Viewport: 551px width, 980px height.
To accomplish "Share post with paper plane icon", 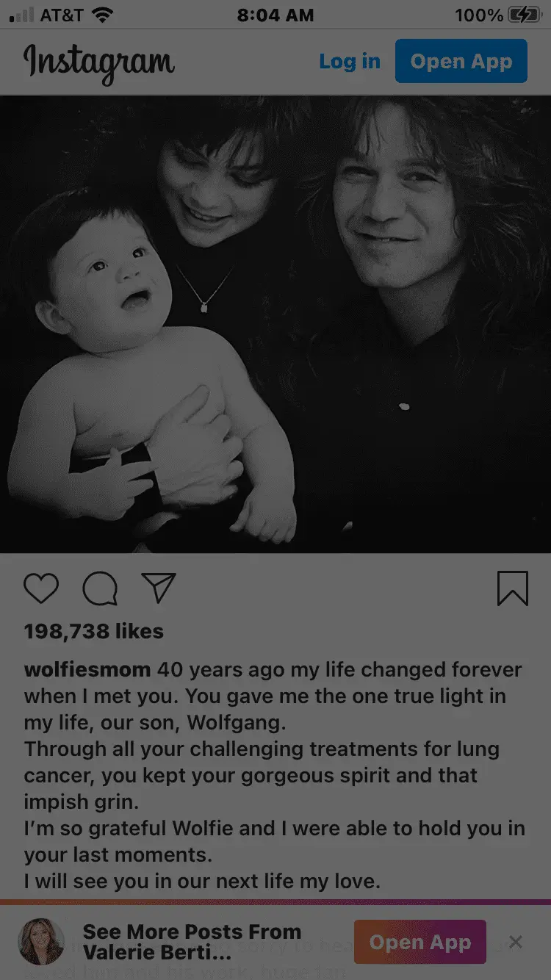I will click(159, 588).
